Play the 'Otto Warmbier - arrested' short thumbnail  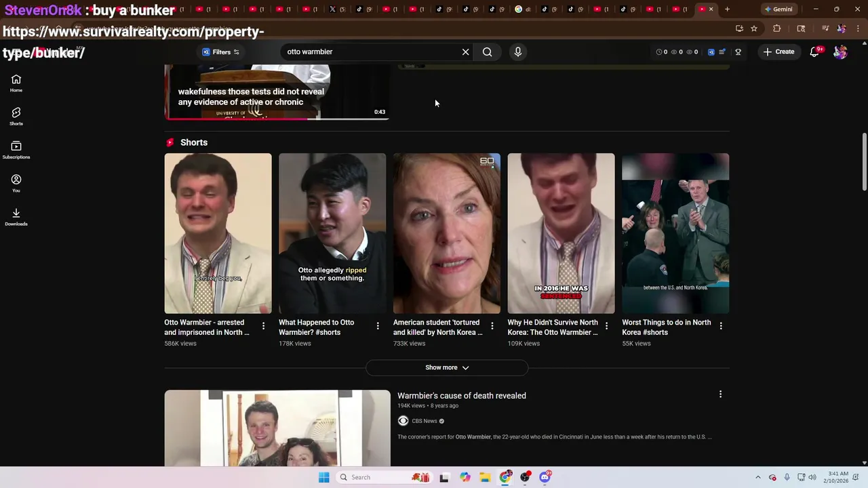click(x=218, y=233)
